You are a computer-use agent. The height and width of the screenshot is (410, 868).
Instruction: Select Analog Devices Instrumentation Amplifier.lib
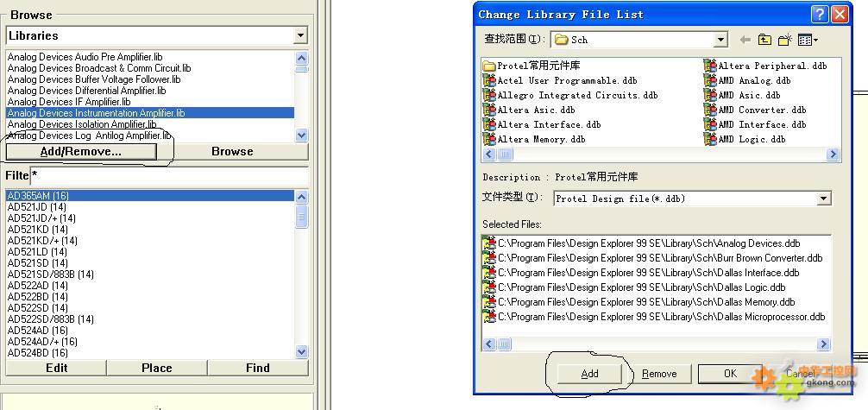pyautogui.click(x=150, y=113)
